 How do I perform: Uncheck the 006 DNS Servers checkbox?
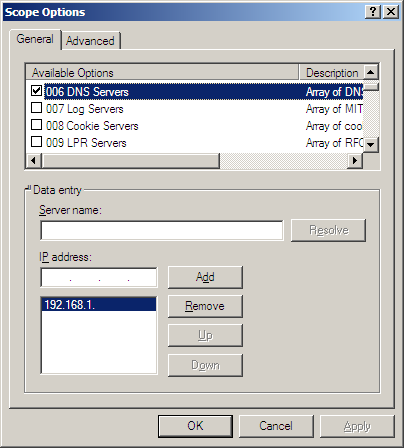[x=36, y=90]
